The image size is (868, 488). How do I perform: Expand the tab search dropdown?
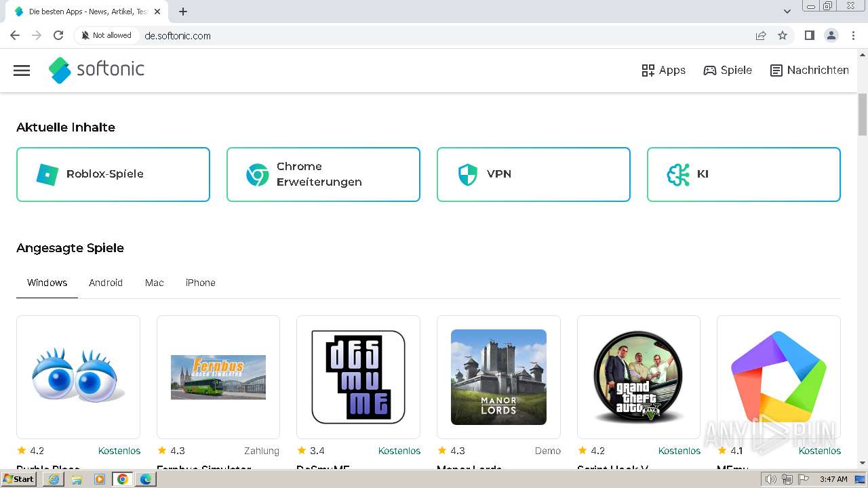pyautogui.click(x=787, y=12)
